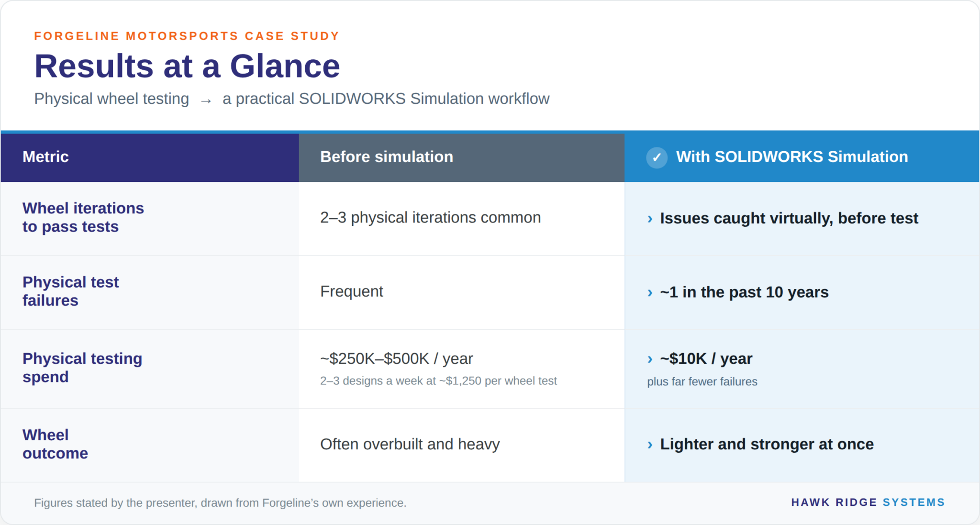
Task: Select the With SOLIDWORKS Simulation header text
Action: click(792, 156)
